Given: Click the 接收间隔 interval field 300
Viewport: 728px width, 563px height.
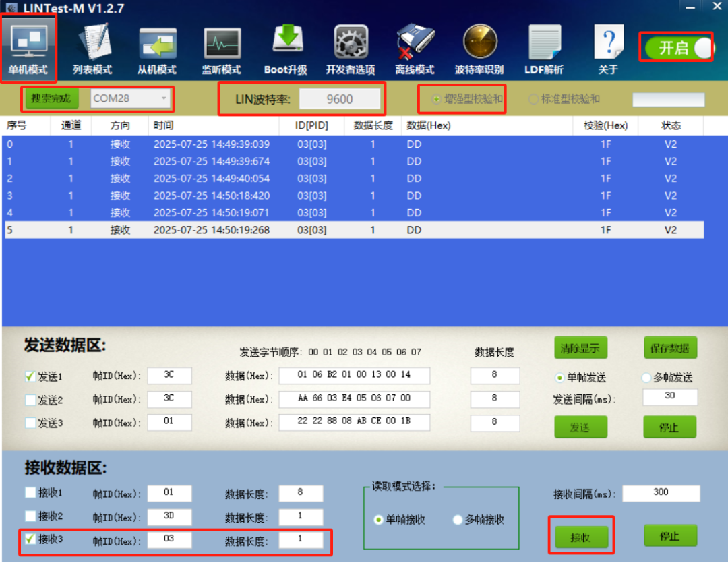Looking at the screenshot, I should 661,493.
